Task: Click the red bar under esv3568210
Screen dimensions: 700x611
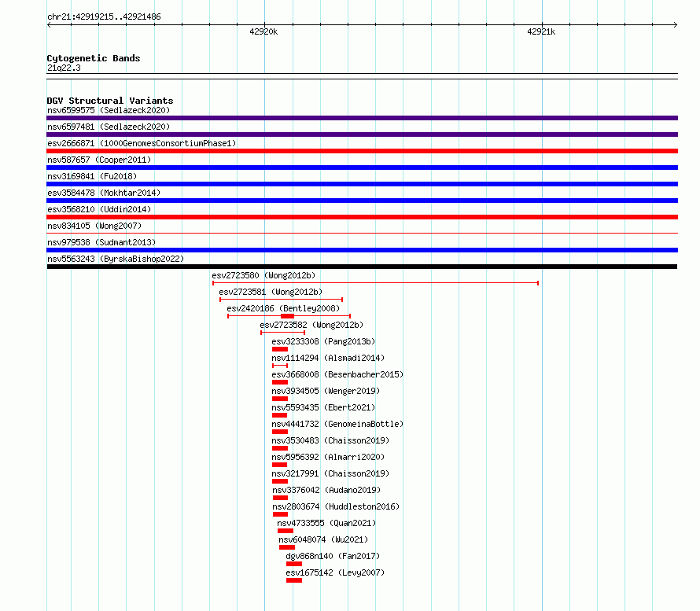Action: click(x=362, y=217)
